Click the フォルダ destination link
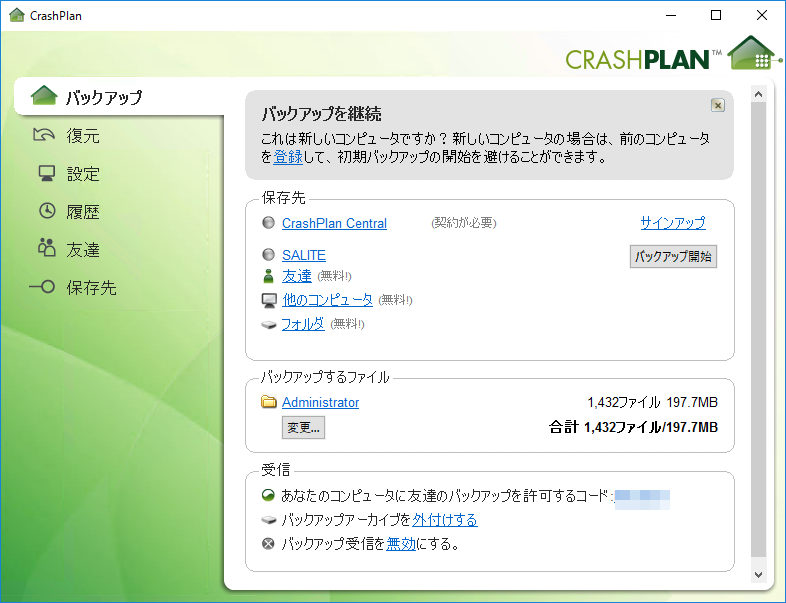786x603 pixels. 303,324
